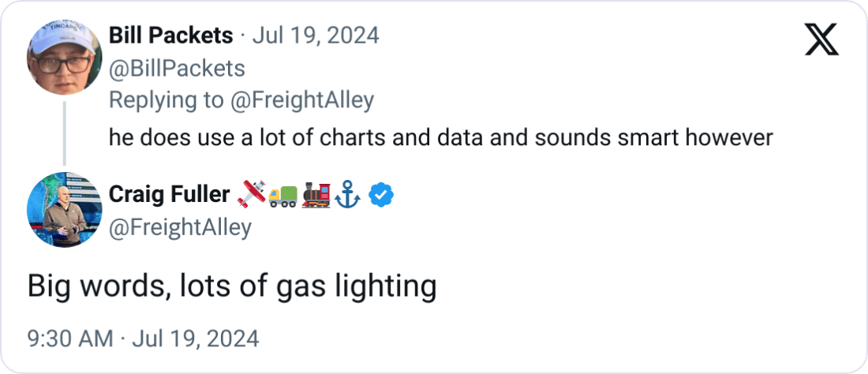This screenshot has height=374, width=868.
Task: Click the blue verified badge
Action: (x=380, y=194)
